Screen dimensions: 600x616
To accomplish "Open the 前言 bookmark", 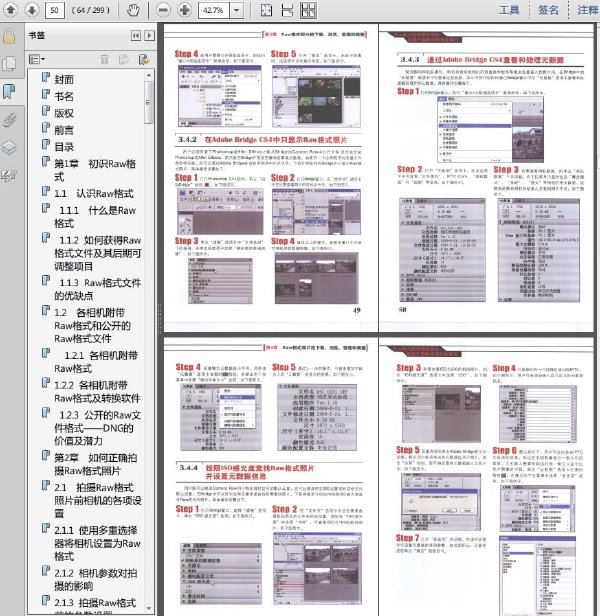I will point(64,130).
